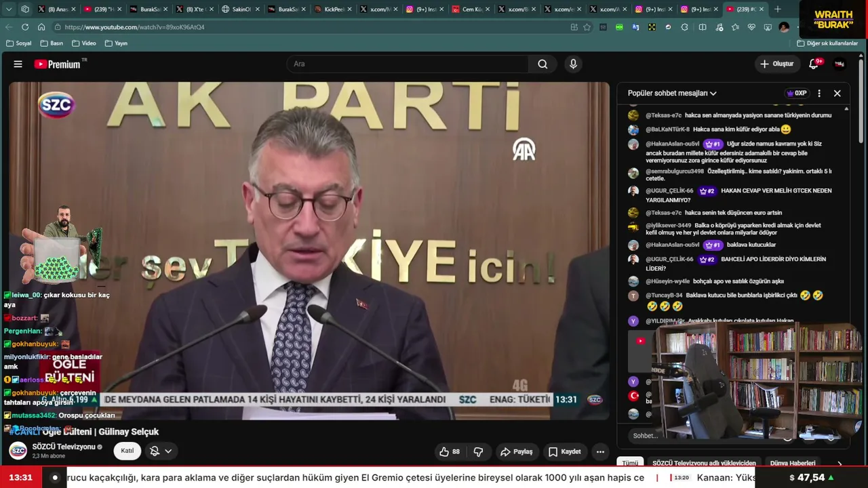Open the 0XP chat points badge
The image size is (868, 488).
point(796,94)
